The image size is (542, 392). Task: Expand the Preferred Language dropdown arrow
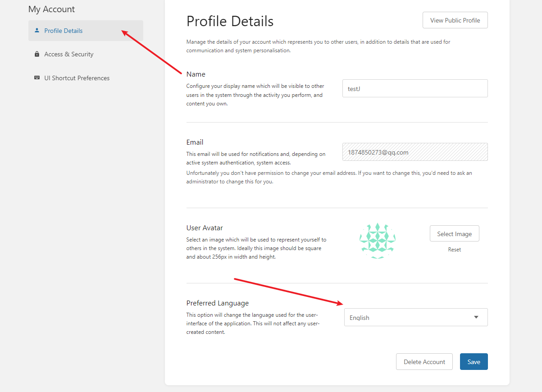476,317
